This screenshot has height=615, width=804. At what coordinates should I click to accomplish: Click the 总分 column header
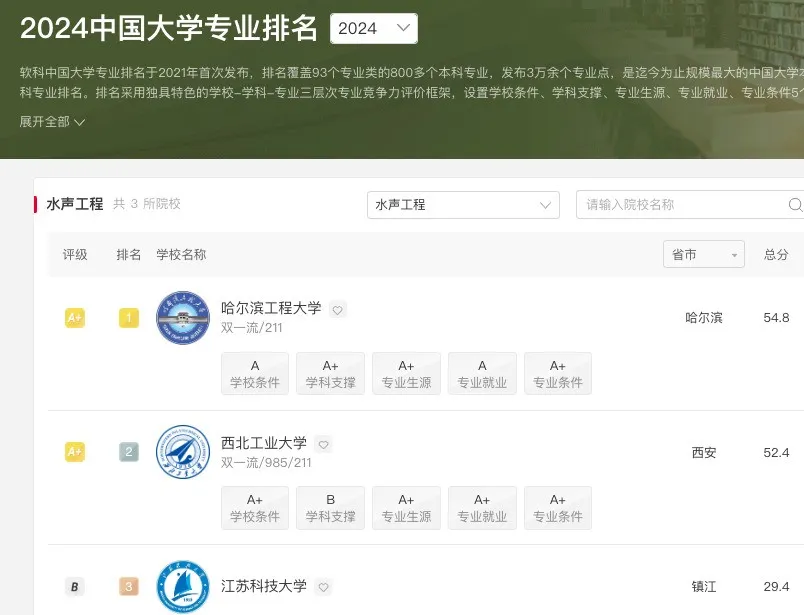pos(776,254)
